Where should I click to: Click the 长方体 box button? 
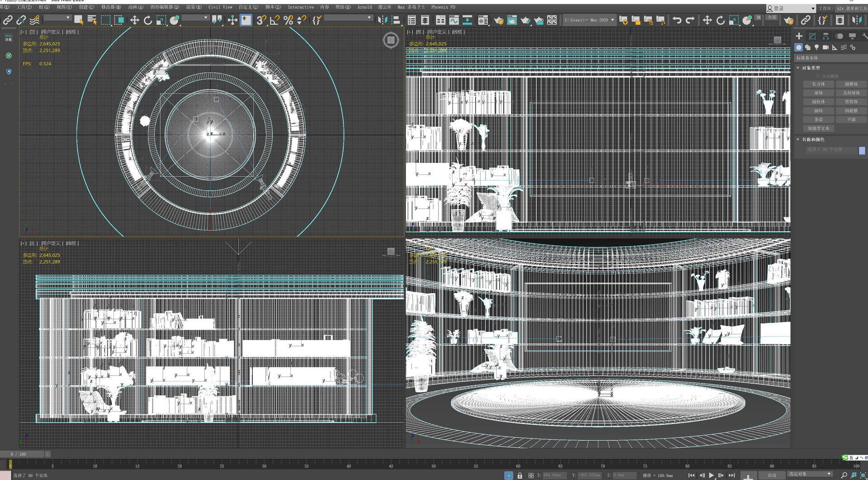click(818, 84)
